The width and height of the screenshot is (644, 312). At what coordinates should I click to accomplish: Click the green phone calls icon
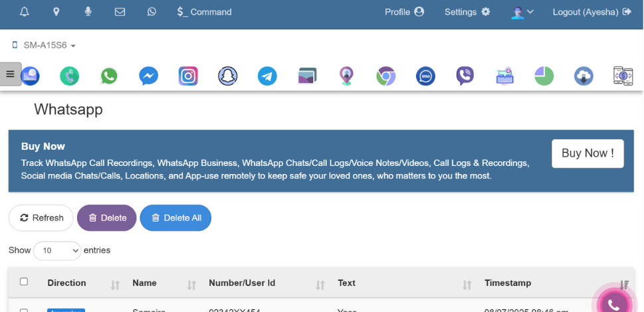coord(69,76)
